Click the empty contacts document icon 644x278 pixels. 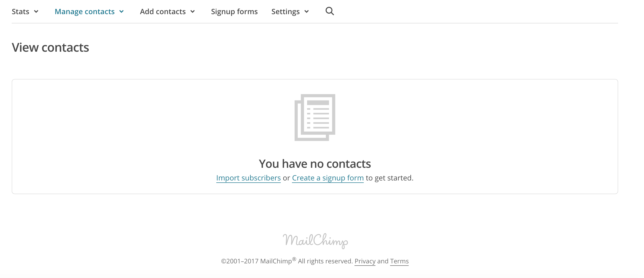tap(315, 117)
